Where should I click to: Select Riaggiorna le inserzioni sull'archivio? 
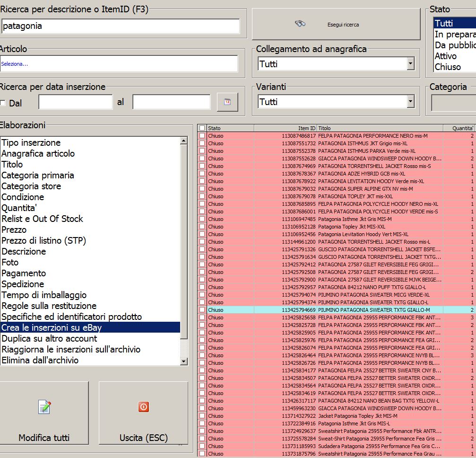90,350
